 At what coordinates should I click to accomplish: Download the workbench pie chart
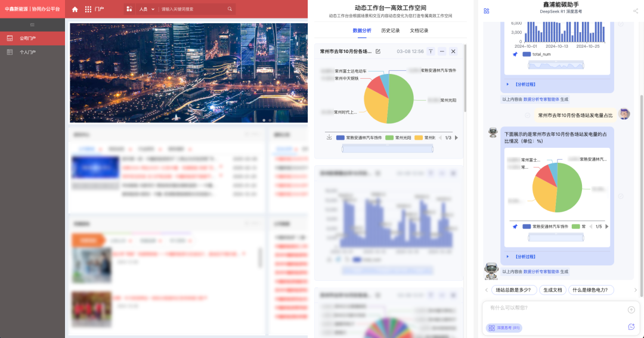(x=329, y=137)
